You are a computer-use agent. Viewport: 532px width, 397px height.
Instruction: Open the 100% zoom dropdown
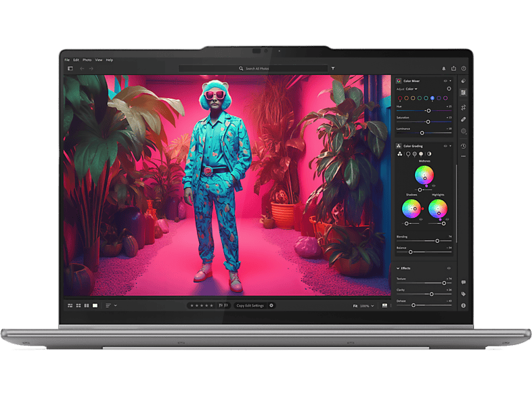click(x=367, y=306)
